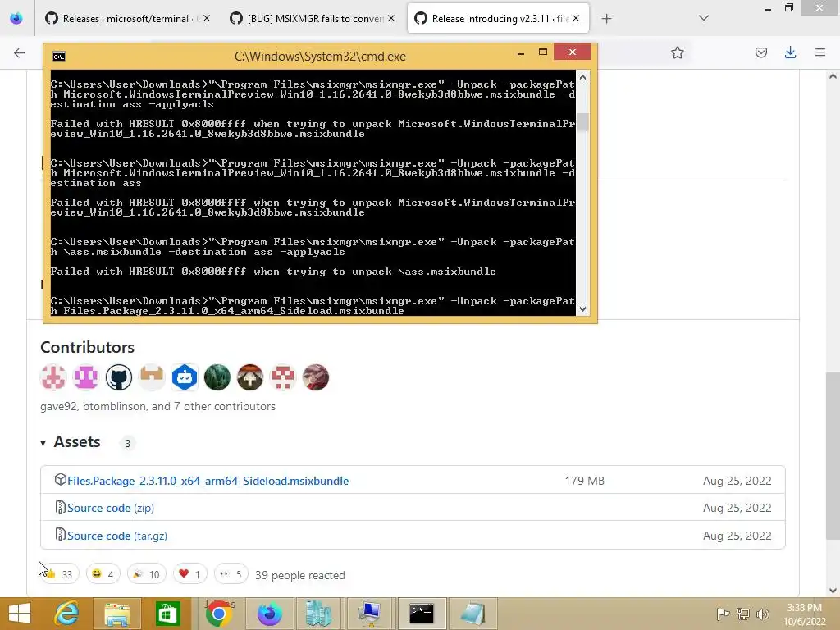
Task: Open the purple pixel contributor avatar
Action: [85, 377]
